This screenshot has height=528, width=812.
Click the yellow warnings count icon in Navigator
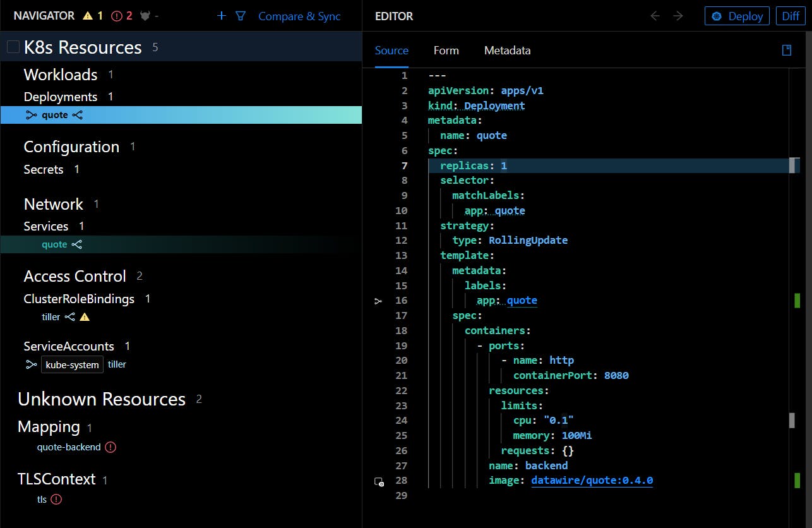coord(87,16)
